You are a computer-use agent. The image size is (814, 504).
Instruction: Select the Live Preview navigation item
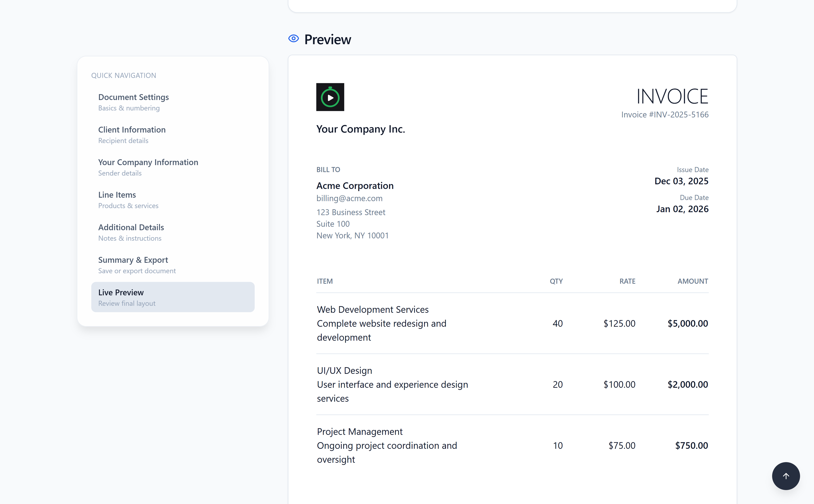coord(121,292)
